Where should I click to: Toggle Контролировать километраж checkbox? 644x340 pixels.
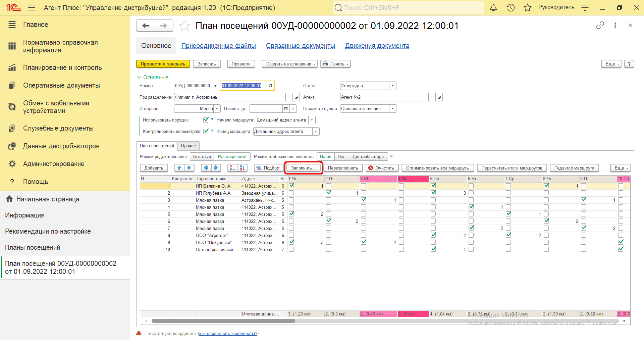(206, 131)
